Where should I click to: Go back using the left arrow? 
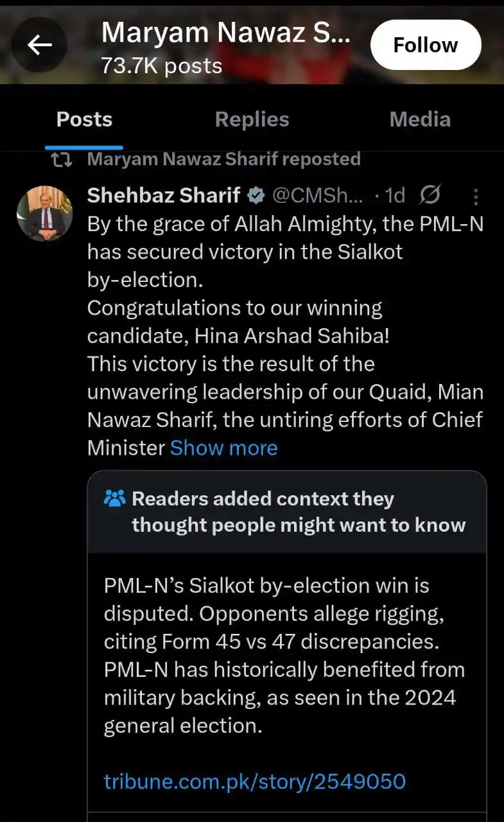click(40, 45)
